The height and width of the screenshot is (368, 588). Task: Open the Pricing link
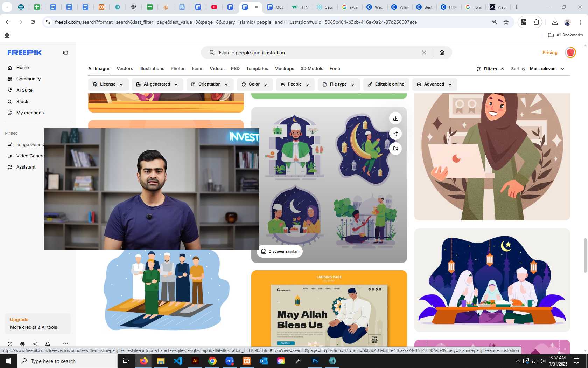(550, 53)
